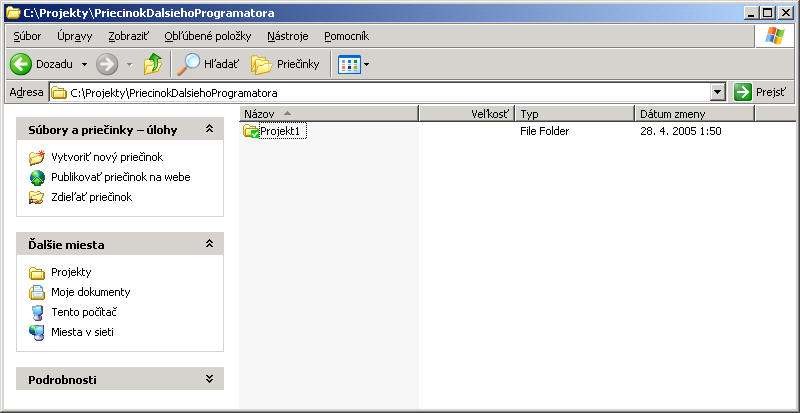Click the views grid icon

[349, 64]
